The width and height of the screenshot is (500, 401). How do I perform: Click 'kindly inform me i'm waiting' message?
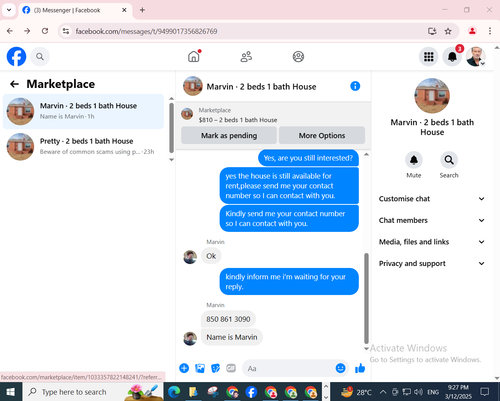tap(289, 282)
